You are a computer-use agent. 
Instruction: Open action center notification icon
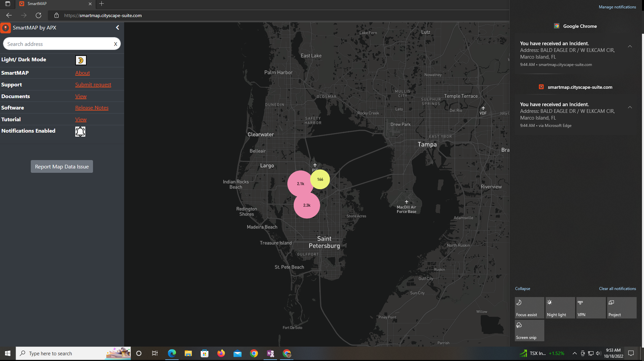coord(631,353)
